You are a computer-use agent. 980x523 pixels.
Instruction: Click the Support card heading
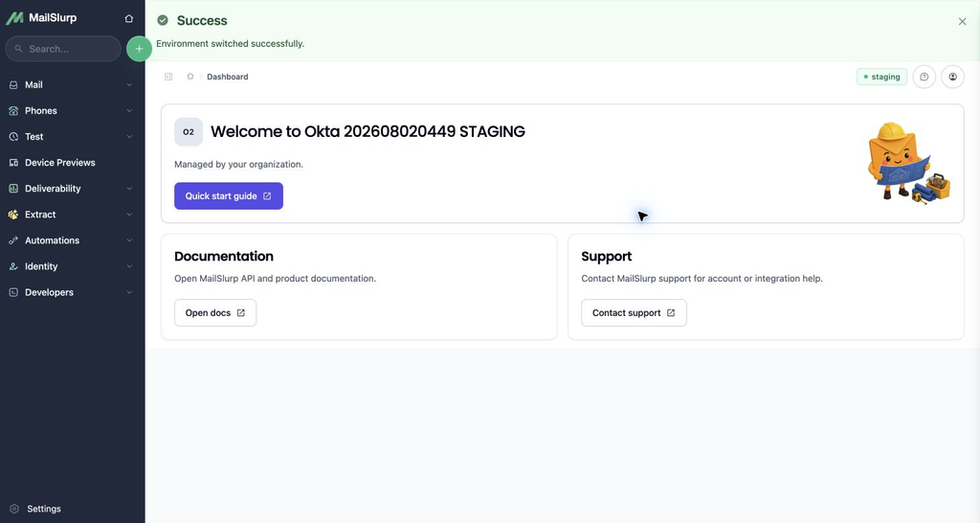[x=606, y=257]
